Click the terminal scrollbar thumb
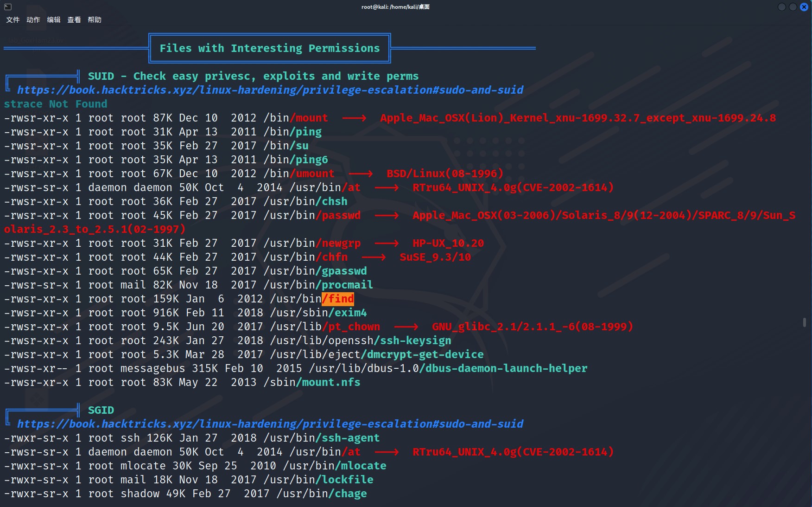This screenshot has height=507, width=812. click(x=804, y=322)
